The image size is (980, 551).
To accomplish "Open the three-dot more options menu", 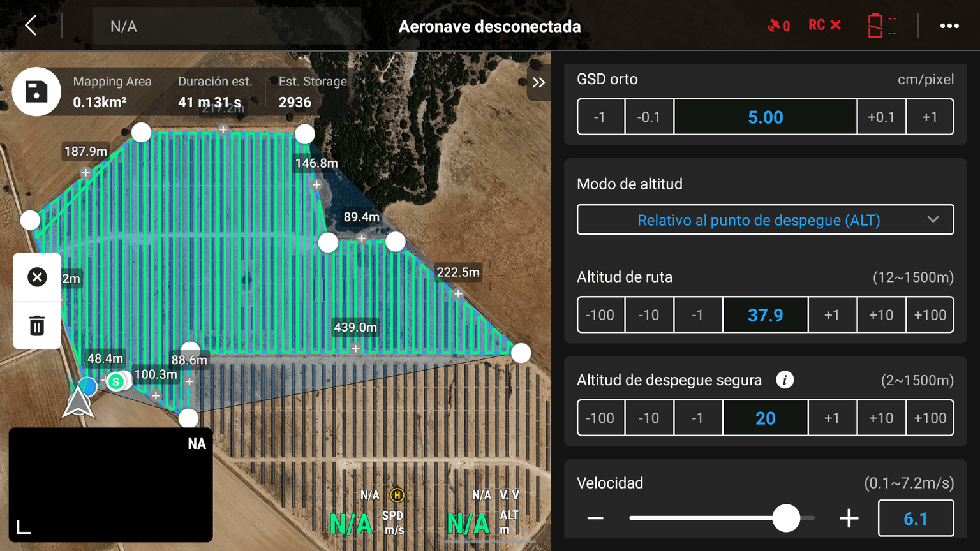I will pos(949,26).
